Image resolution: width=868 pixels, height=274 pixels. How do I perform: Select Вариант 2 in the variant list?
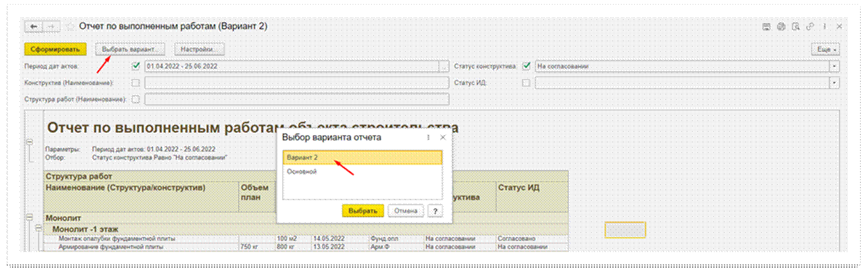coord(362,158)
